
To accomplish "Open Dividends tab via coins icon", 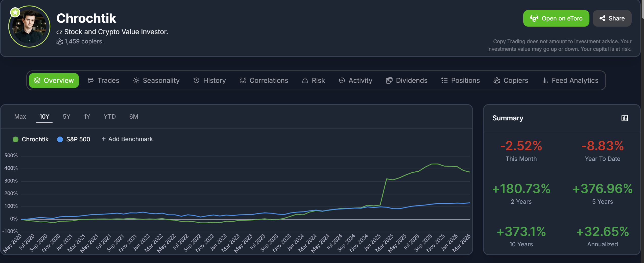I will [x=389, y=81].
